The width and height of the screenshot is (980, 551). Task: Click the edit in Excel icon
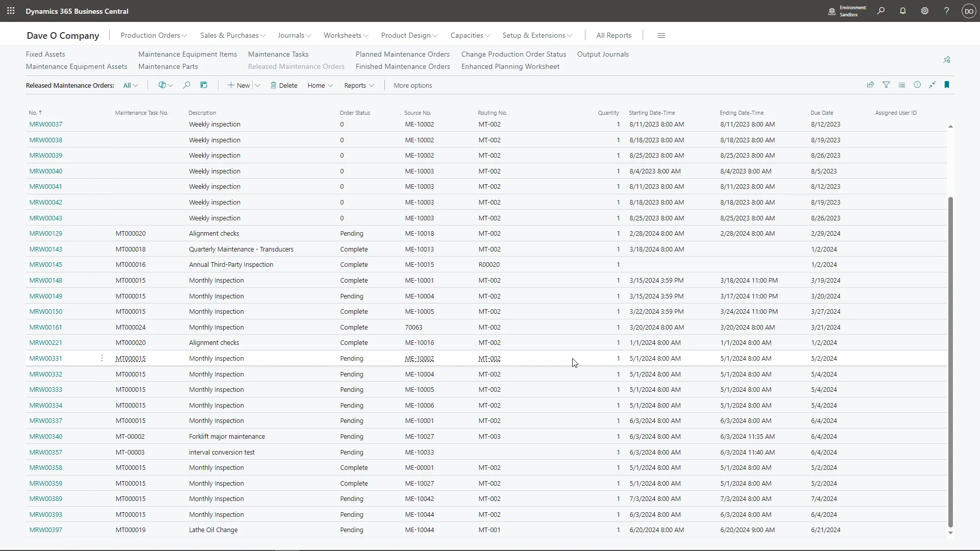tap(204, 85)
